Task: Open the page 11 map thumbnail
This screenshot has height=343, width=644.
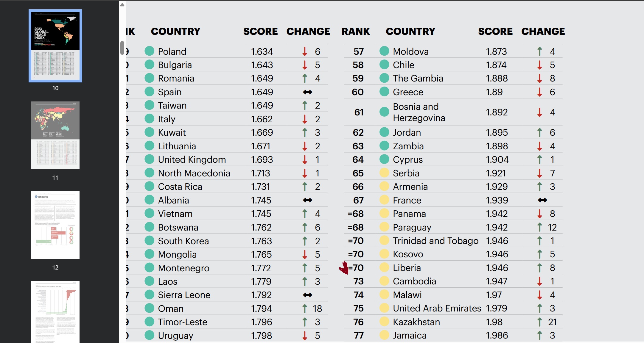Action: pyautogui.click(x=55, y=135)
